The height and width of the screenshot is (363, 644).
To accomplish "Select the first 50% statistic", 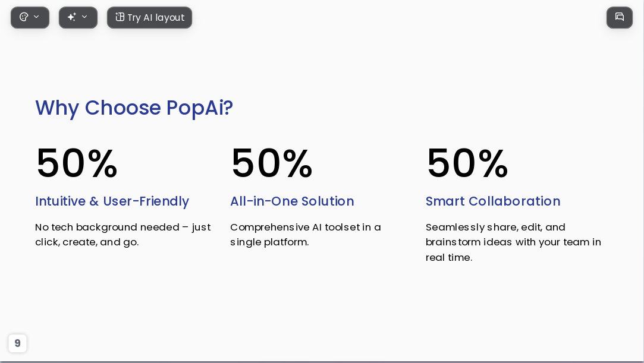I will [77, 163].
